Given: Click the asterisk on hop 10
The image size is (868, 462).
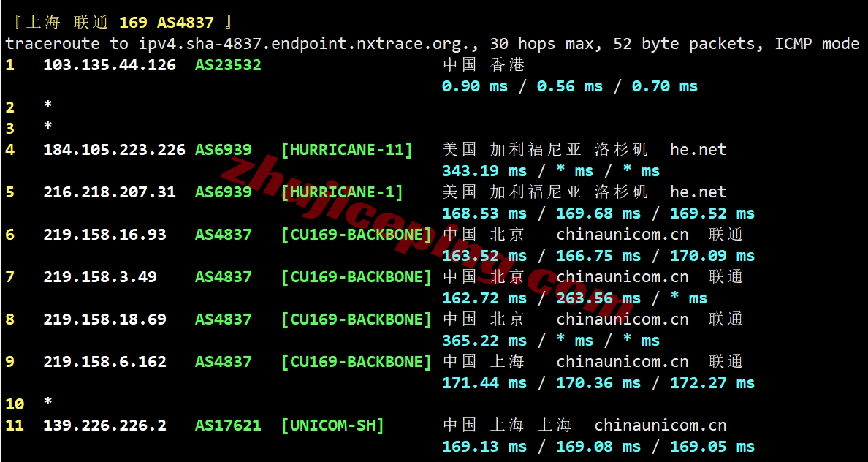Looking at the screenshot, I should click(x=48, y=403).
